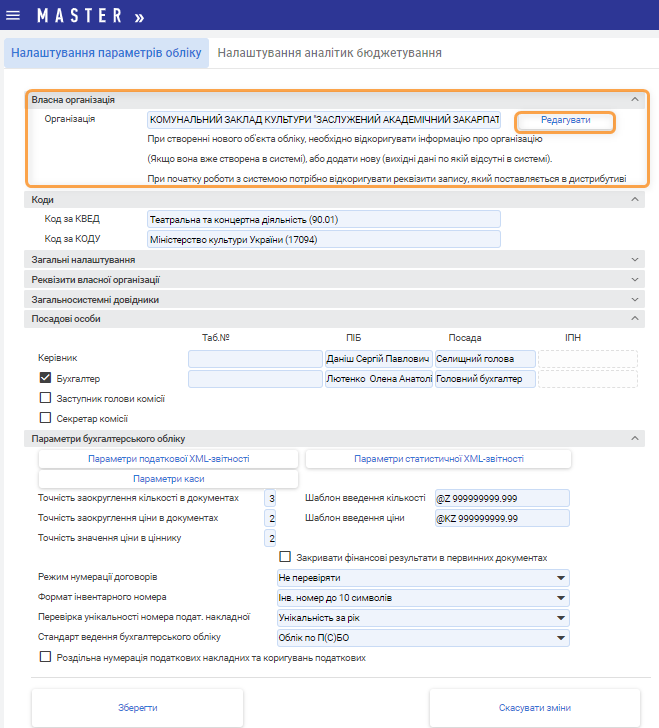Click the Редагувати button
Image resolution: width=659 pixels, height=728 pixels.
[x=565, y=121]
